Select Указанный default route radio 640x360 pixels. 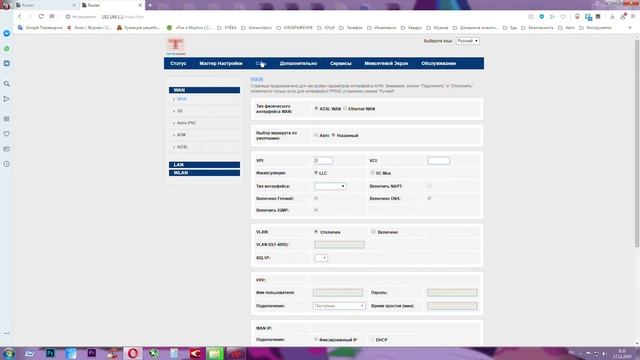coord(333,135)
